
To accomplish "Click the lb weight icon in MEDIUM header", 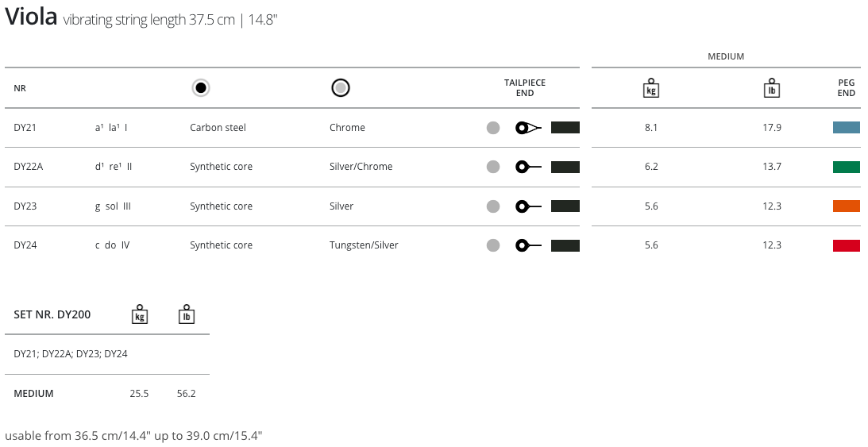I will coord(771,88).
